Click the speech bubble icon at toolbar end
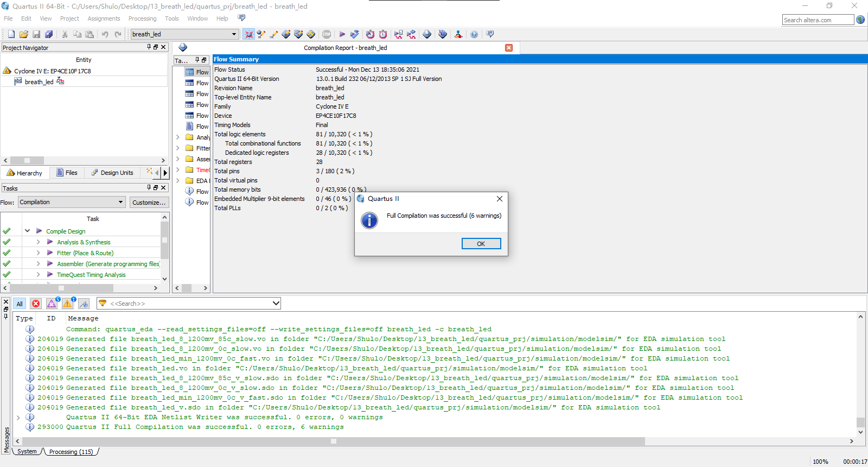This screenshot has height=467, width=868. [x=490, y=34]
